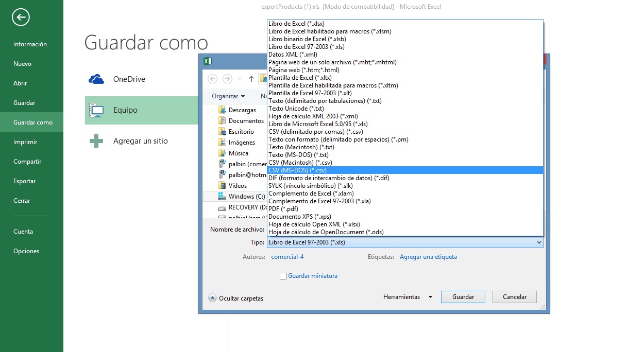
Task: Select PDF (*.pdf) format
Action: [405, 208]
